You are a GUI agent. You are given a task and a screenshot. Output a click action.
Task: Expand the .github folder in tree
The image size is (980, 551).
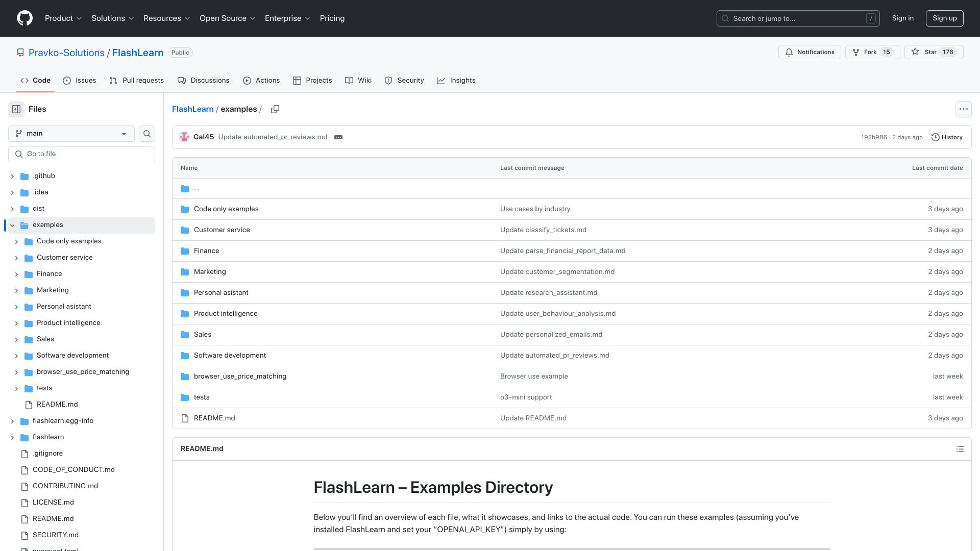pos(12,177)
